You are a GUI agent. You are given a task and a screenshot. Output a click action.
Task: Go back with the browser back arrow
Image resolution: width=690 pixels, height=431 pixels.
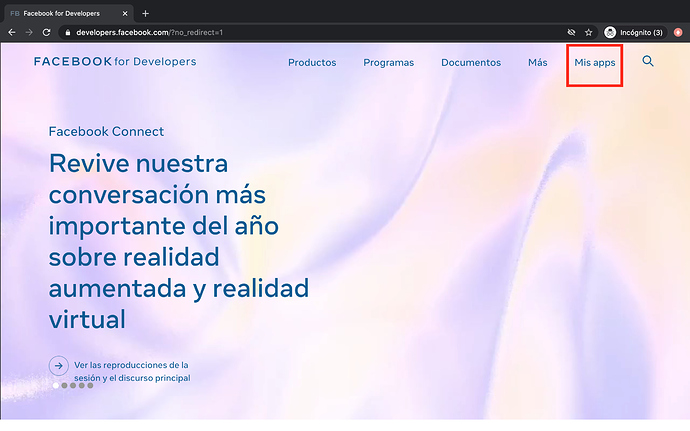pos(12,33)
